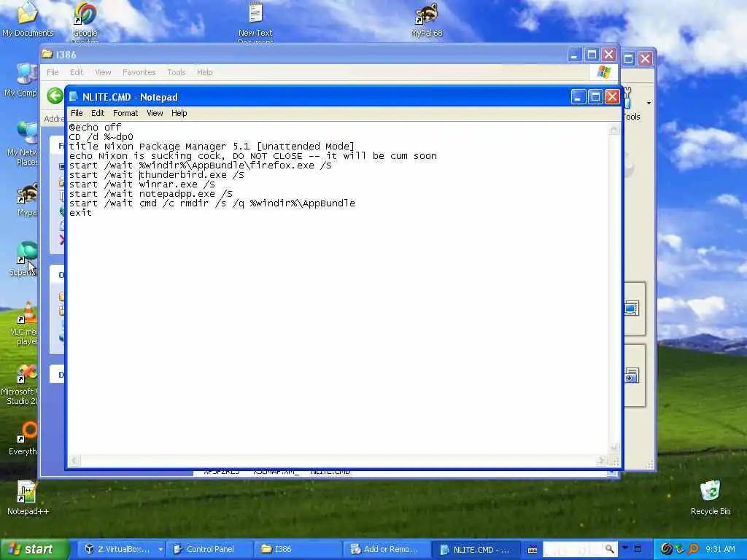Click the 'exit' line in Notepad
The image size is (747, 560).
point(80,213)
